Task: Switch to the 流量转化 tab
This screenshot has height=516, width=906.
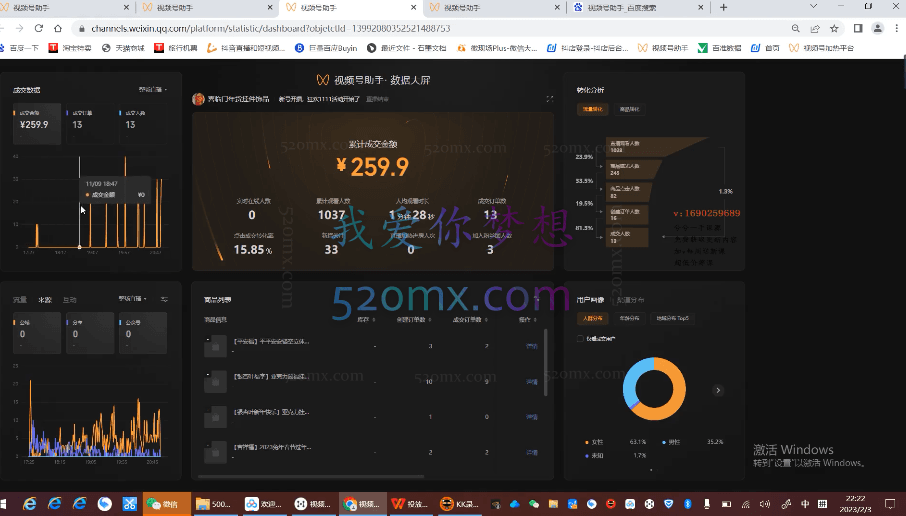Action: tap(592, 109)
